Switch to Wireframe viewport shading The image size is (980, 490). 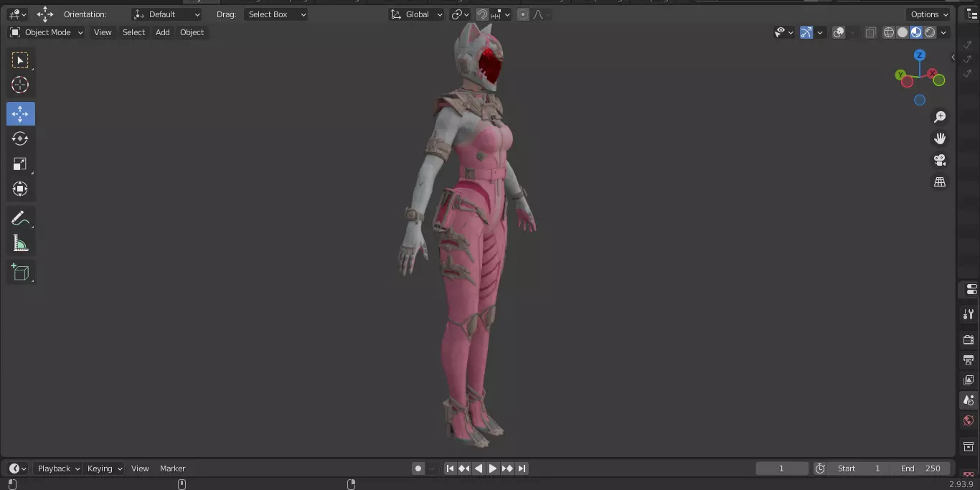click(x=889, y=32)
